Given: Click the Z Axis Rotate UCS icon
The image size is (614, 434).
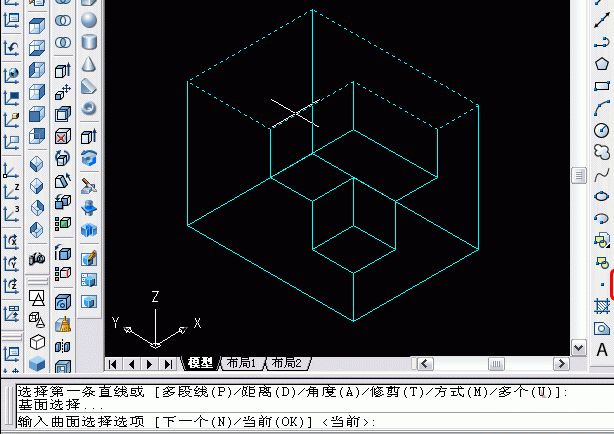Looking at the screenshot, I should click(x=11, y=286).
